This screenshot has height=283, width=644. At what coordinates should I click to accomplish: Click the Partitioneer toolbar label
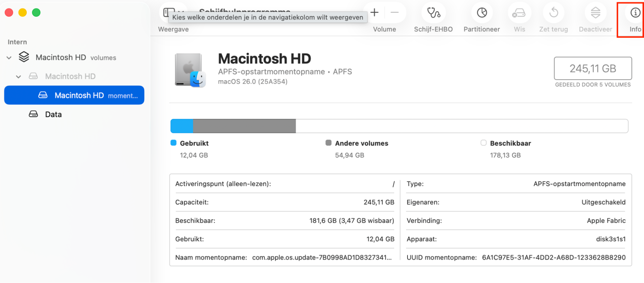(x=482, y=29)
